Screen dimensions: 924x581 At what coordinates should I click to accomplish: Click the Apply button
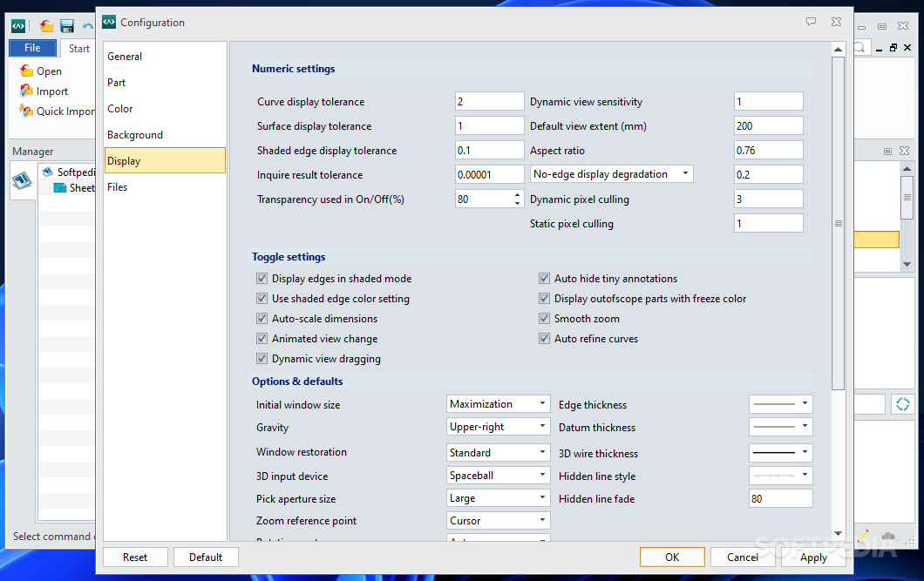point(813,557)
